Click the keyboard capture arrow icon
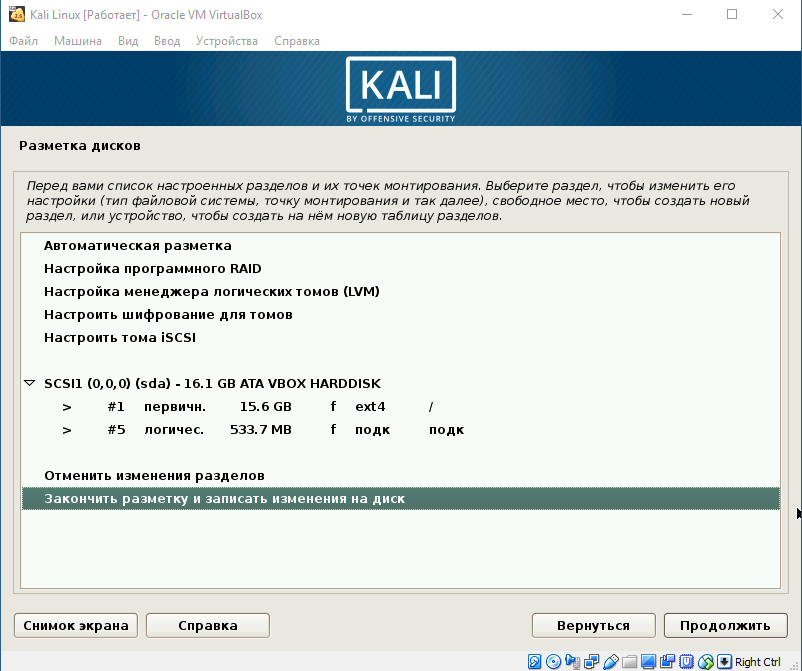The width and height of the screenshot is (802, 671). tap(724, 661)
